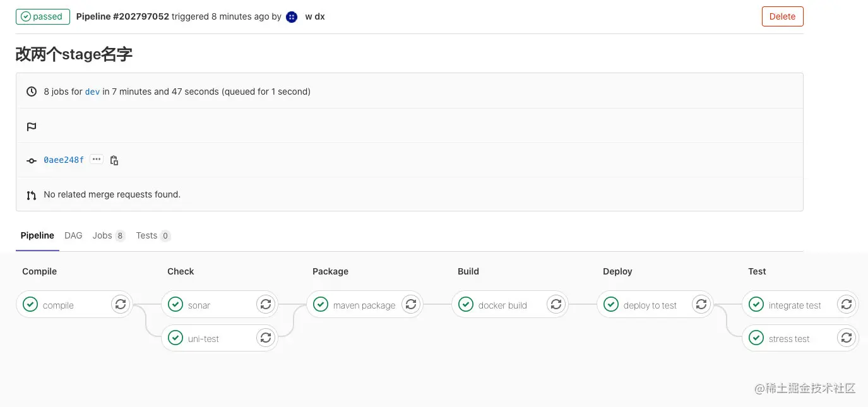Viewport: 868px width, 407px height.
Task: Retry the deploy to test job
Action: [701, 304]
